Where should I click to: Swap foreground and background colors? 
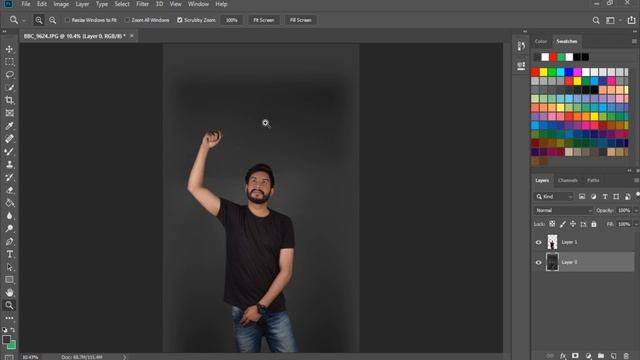coord(13,329)
